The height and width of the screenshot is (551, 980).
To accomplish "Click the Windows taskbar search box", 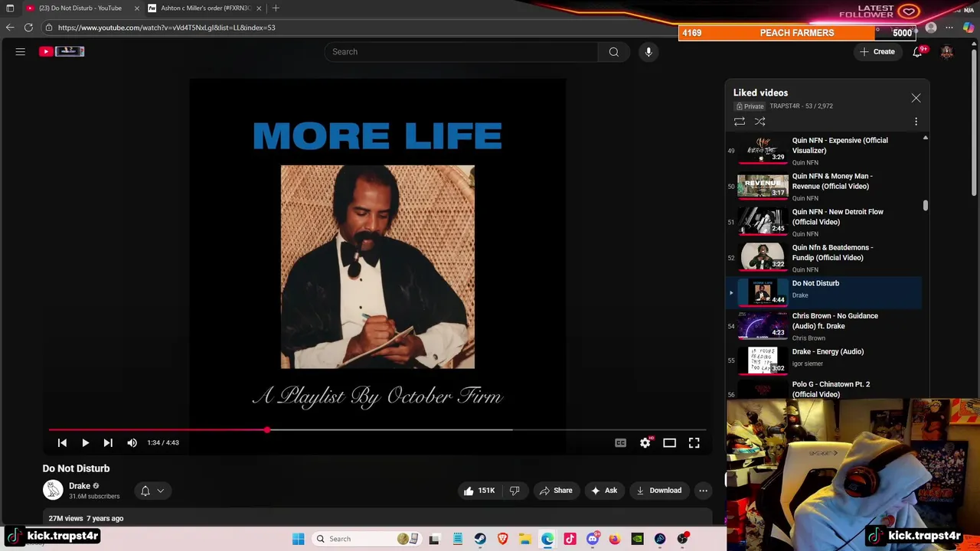I will pyautogui.click(x=366, y=539).
